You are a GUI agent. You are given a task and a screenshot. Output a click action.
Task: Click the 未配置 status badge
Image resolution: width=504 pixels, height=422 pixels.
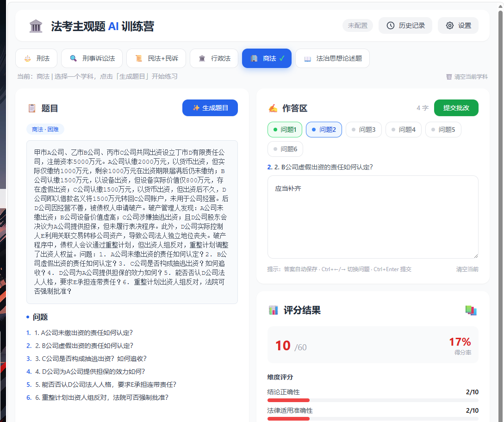coord(357,25)
